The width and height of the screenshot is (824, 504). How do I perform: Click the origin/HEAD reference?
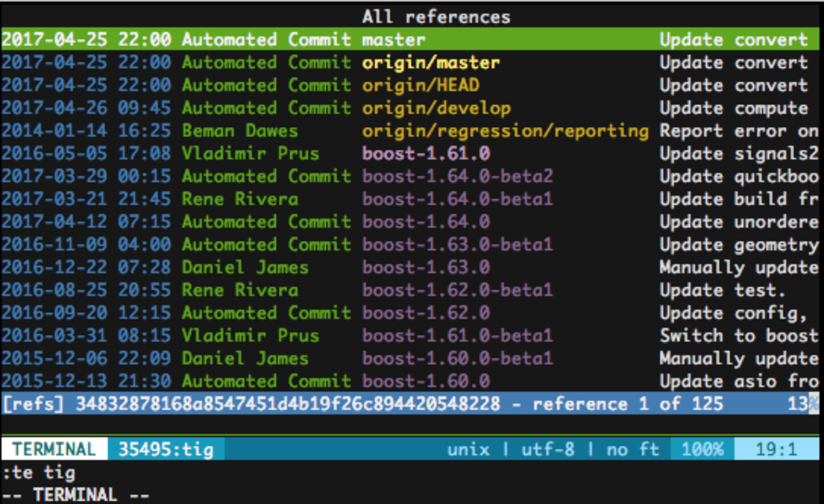click(420, 86)
